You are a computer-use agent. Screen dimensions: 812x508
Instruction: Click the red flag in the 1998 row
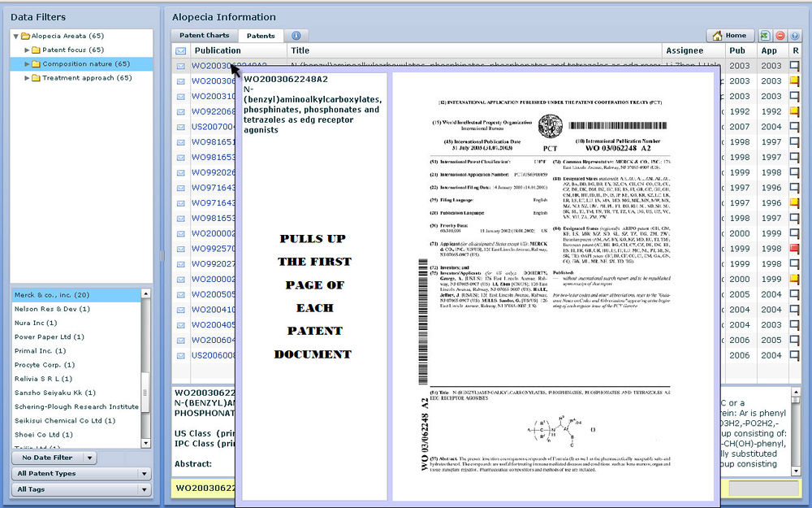point(795,249)
